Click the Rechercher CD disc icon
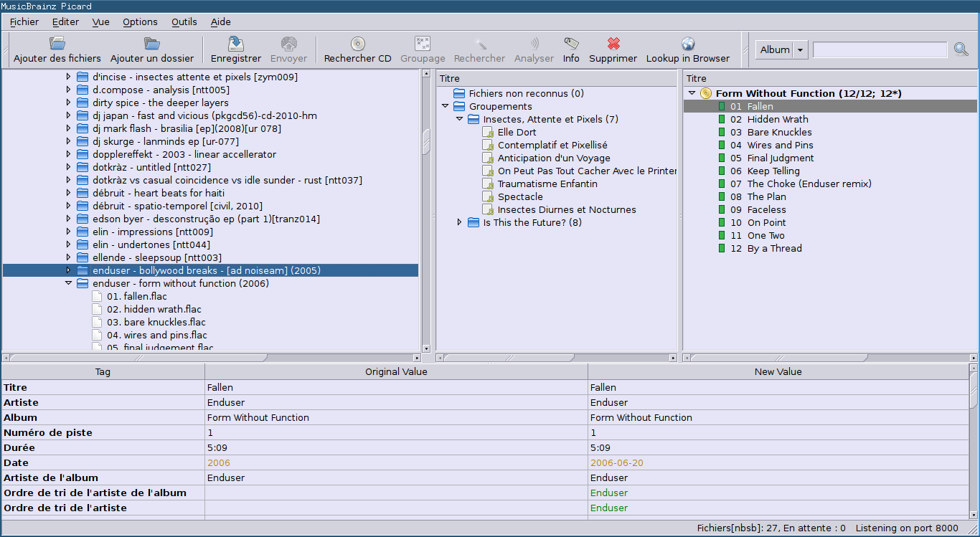 [358, 44]
